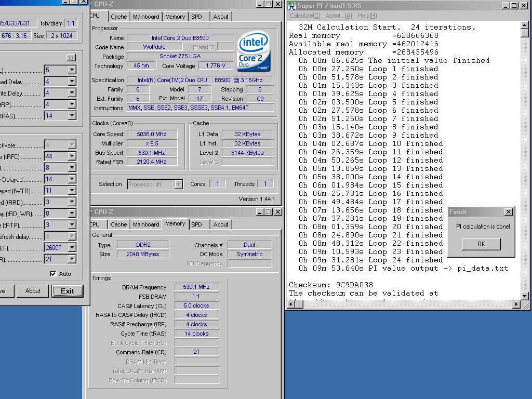Click the Intel Core 2 Duo logo
Viewport: 532px width, 399px height.
(x=254, y=51)
